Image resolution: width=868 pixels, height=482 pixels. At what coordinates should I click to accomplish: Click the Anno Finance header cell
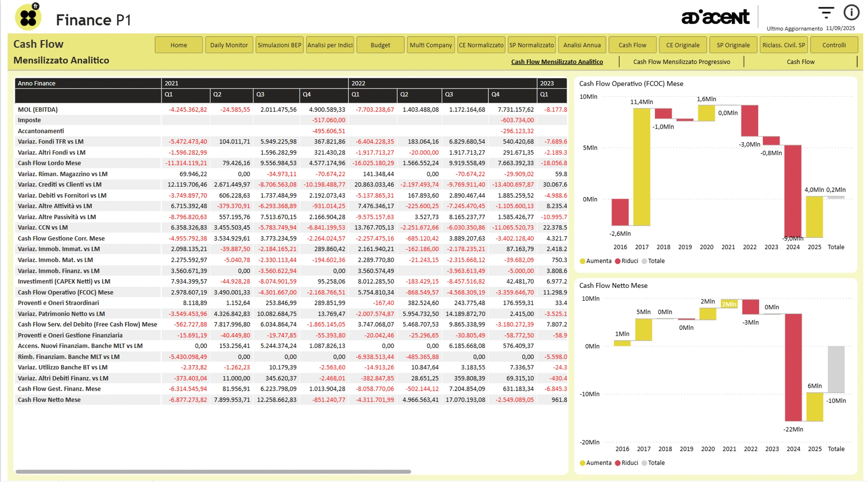(x=37, y=83)
